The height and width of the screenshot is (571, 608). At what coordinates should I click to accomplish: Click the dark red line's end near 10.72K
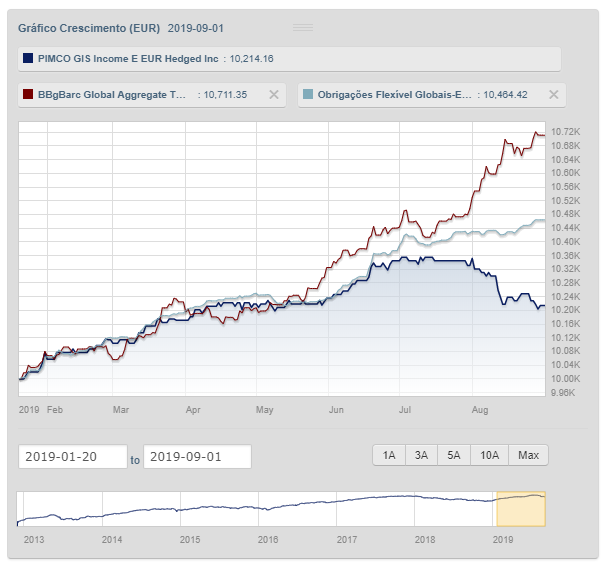[541, 134]
